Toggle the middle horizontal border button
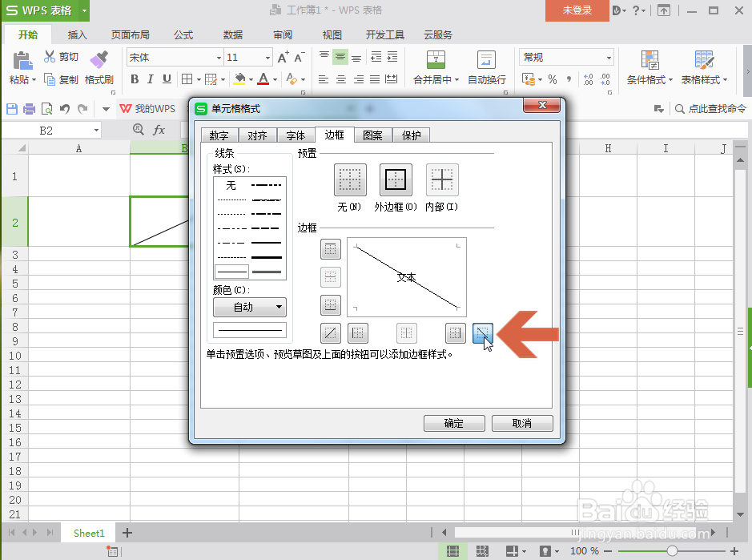 click(x=331, y=277)
